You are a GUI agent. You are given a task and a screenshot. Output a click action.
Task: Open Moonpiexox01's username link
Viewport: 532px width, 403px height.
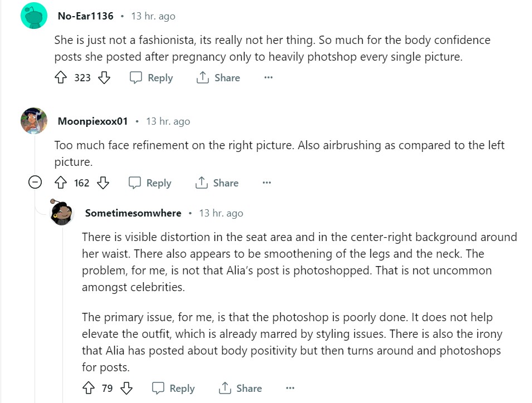point(92,121)
